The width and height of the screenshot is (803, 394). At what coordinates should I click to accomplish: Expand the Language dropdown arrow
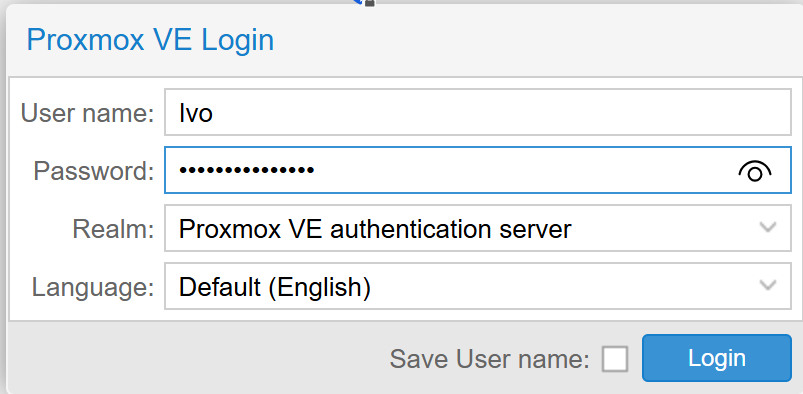(768, 286)
